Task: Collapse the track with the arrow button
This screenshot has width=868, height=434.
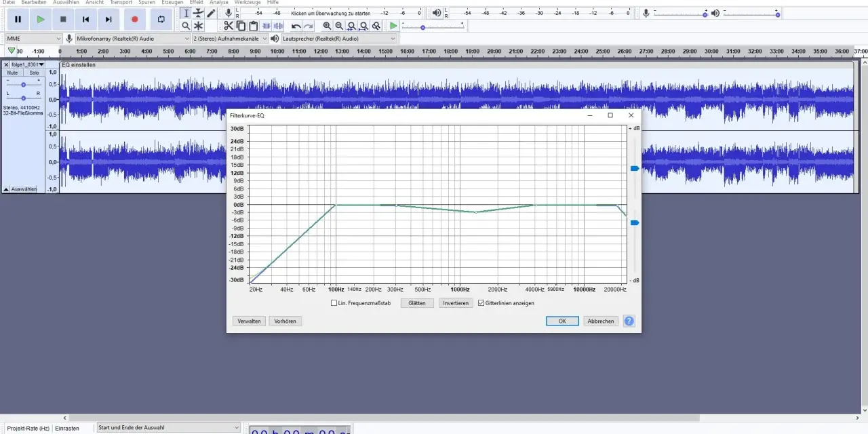Action: [x=6, y=189]
